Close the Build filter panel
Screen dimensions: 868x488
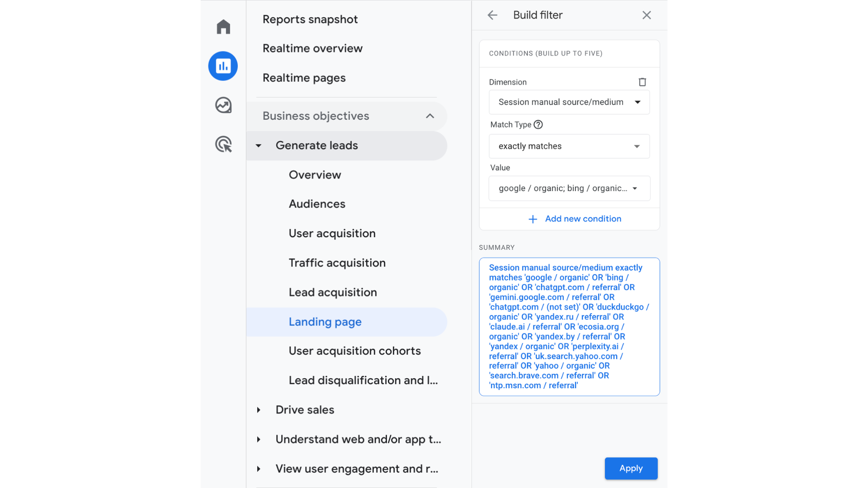646,15
